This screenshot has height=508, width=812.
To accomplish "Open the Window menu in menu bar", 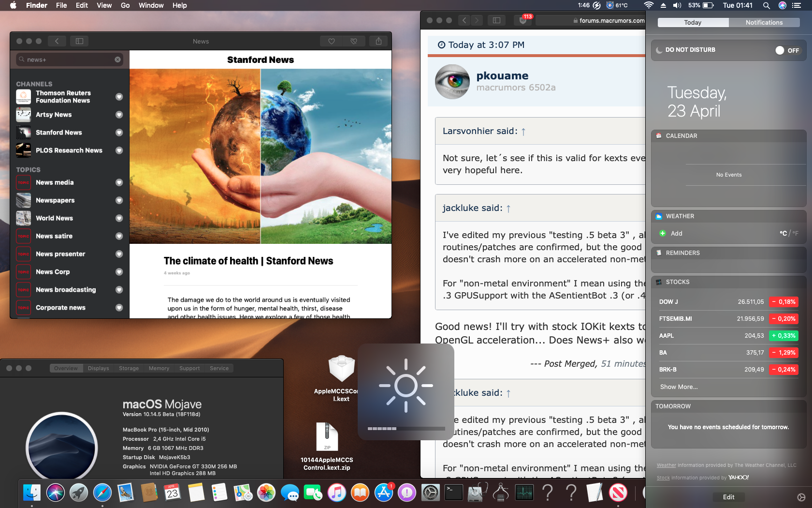I will click(x=151, y=5).
